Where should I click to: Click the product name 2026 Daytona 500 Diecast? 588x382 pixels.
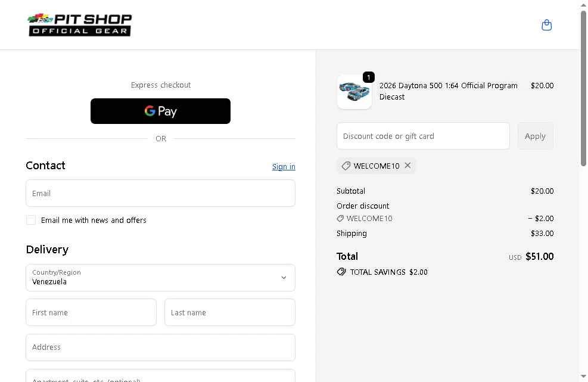[448, 91]
